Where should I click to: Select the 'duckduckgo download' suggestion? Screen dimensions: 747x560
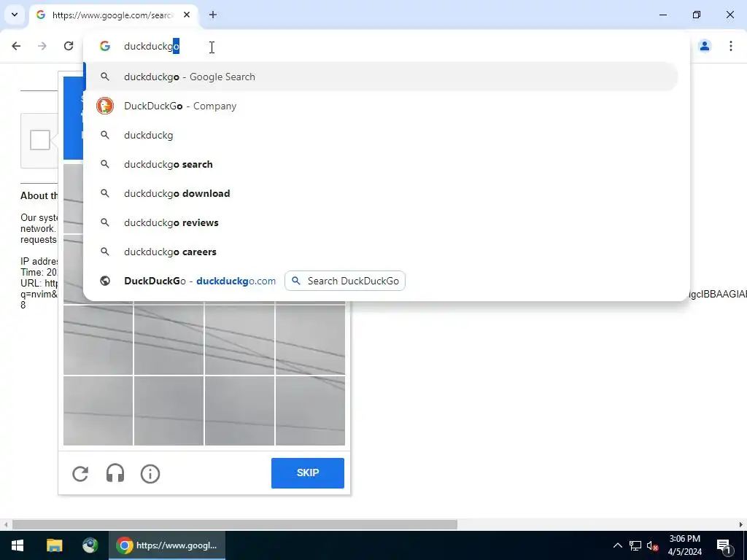[x=381, y=193]
